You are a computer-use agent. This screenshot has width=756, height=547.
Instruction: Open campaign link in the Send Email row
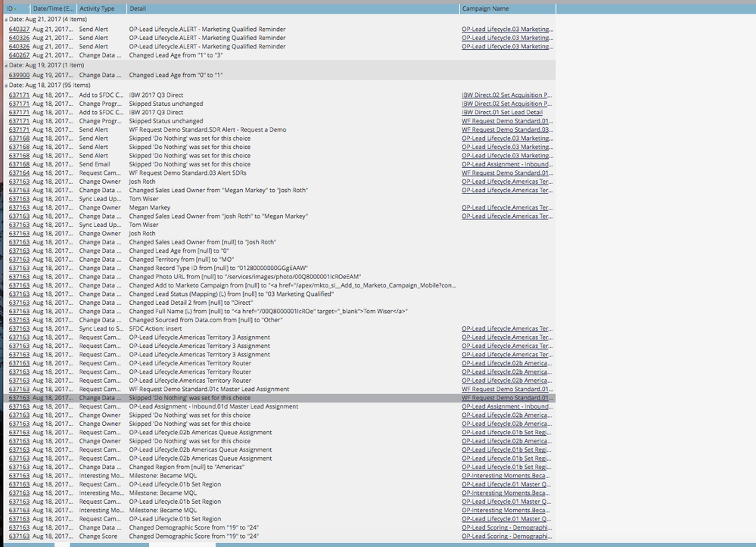click(x=506, y=164)
